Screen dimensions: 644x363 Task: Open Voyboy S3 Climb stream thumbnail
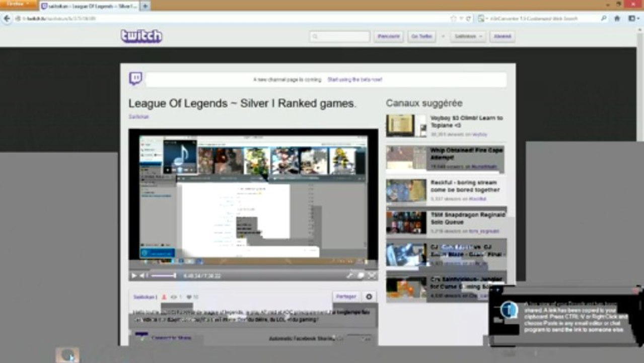406,126
